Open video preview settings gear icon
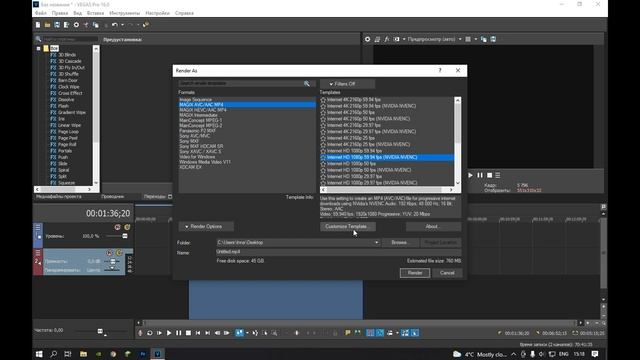The image size is (640, 360). pyautogui.click(x=367, y=39)
